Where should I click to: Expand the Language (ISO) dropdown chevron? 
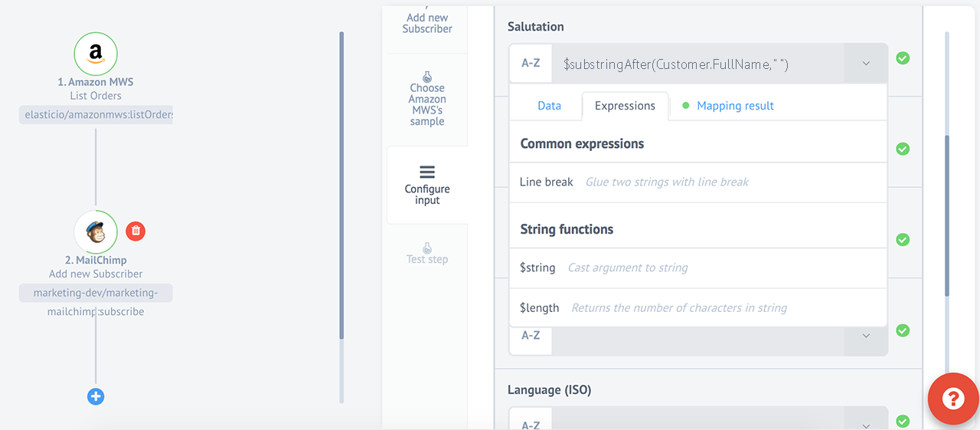pos(866,425)
